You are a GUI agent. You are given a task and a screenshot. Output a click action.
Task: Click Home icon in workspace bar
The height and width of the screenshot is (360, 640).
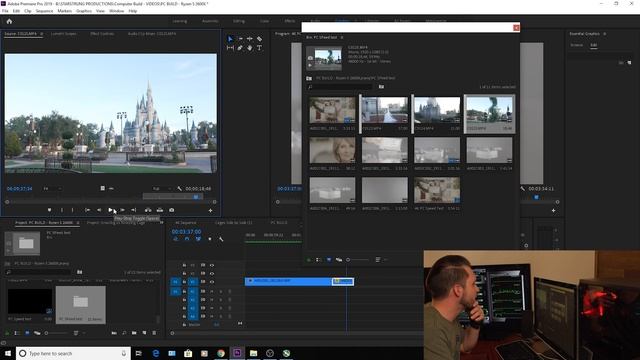[x=9, y=21]
